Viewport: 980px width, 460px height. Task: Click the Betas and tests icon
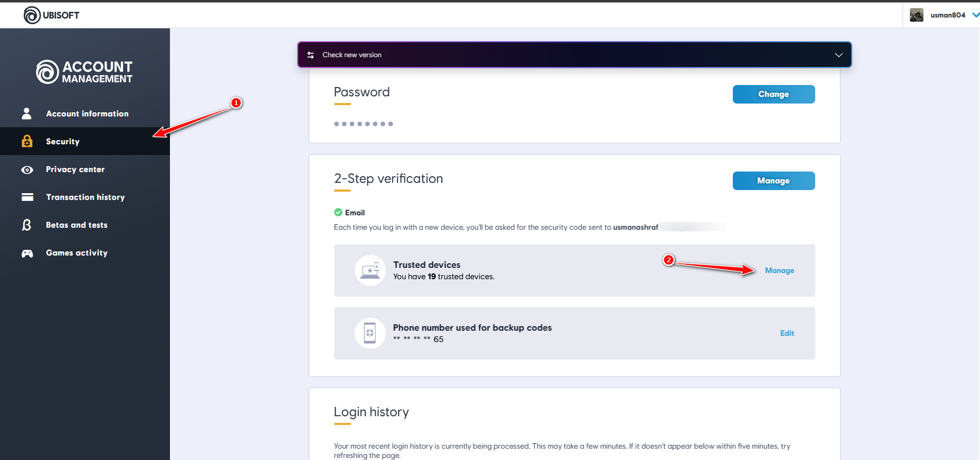click(x=27, y=225)
